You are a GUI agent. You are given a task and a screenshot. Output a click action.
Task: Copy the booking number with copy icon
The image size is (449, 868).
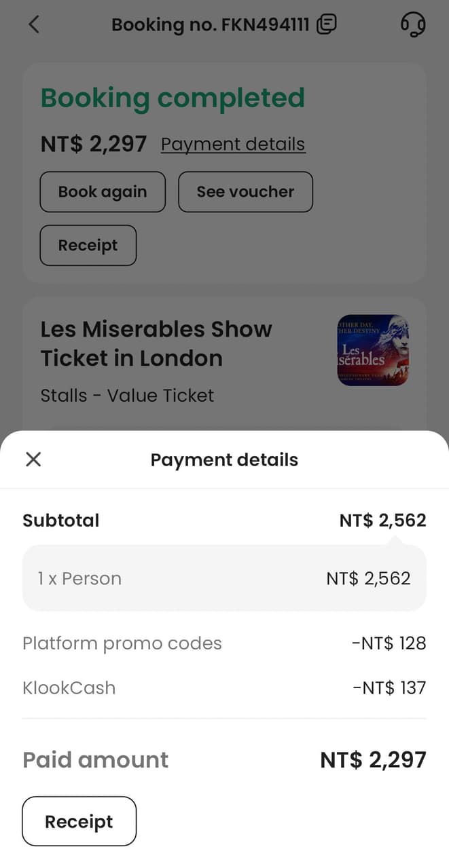click(x=327, y=25)
